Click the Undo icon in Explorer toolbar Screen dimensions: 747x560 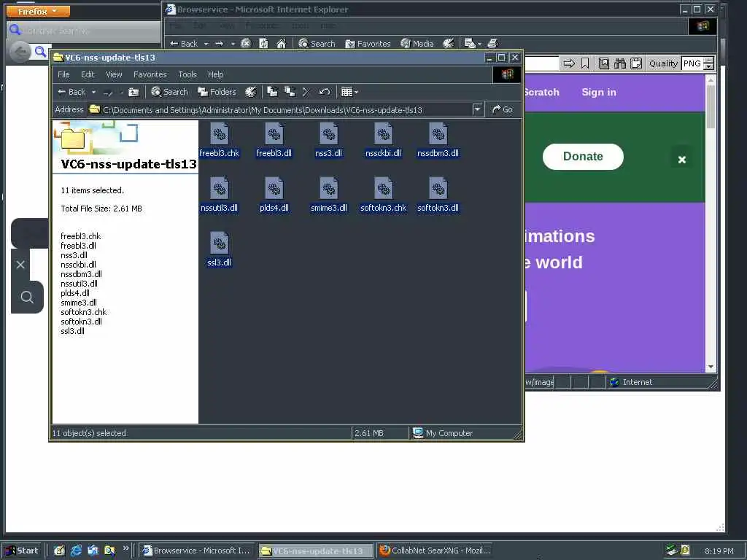click(325, 92)
